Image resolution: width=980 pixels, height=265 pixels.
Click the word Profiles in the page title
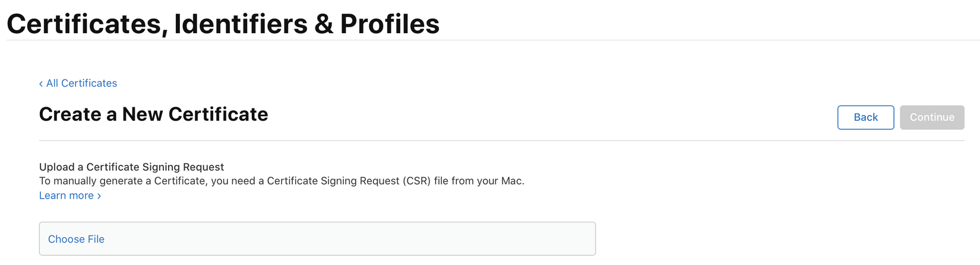[x=390, y=25]
